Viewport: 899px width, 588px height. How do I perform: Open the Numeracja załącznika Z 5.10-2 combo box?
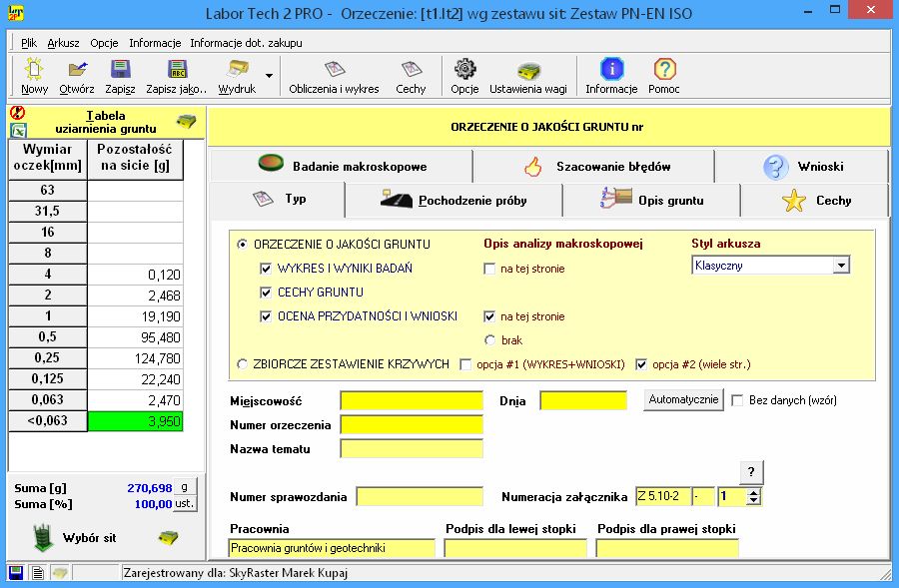tap(660, 496)
